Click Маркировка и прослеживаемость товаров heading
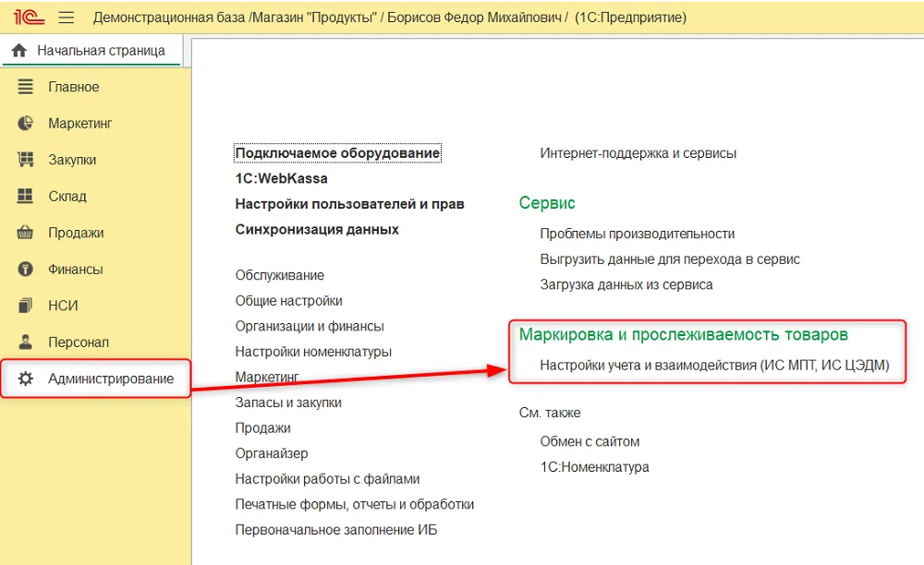The image size is (924, 565). pyautogui.click(x=684, y=334)
